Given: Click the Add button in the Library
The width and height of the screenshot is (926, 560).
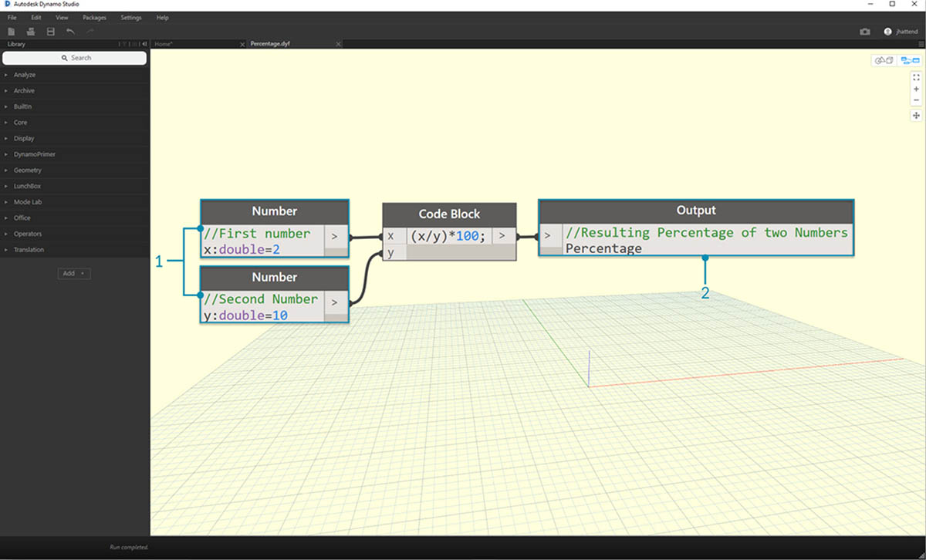Looking at the screenshot, I should 73,273.
